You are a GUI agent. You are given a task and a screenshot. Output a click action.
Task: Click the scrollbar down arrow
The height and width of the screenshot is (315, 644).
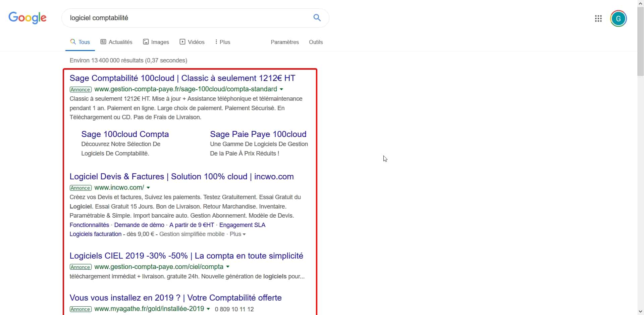tap(640, 311)
